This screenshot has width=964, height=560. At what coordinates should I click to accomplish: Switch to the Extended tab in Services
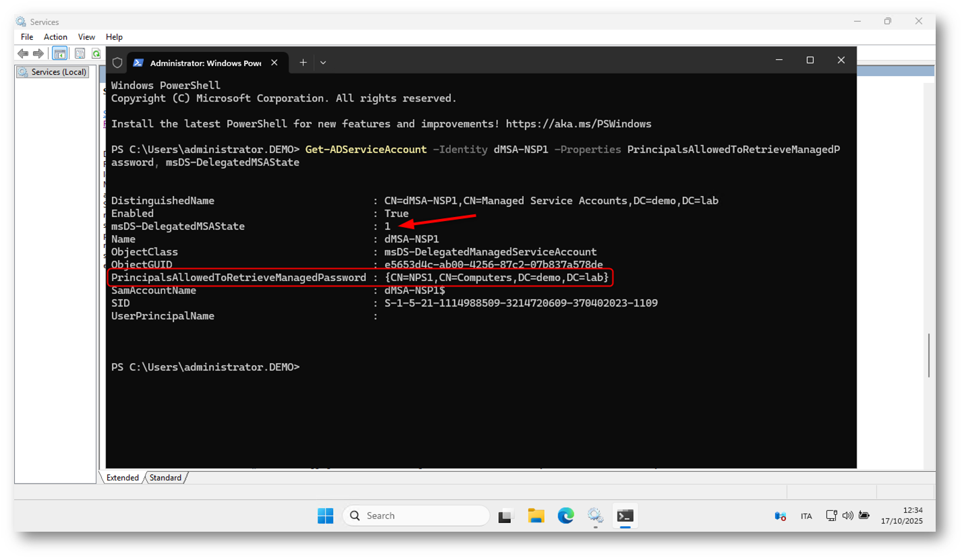point(122,478)
